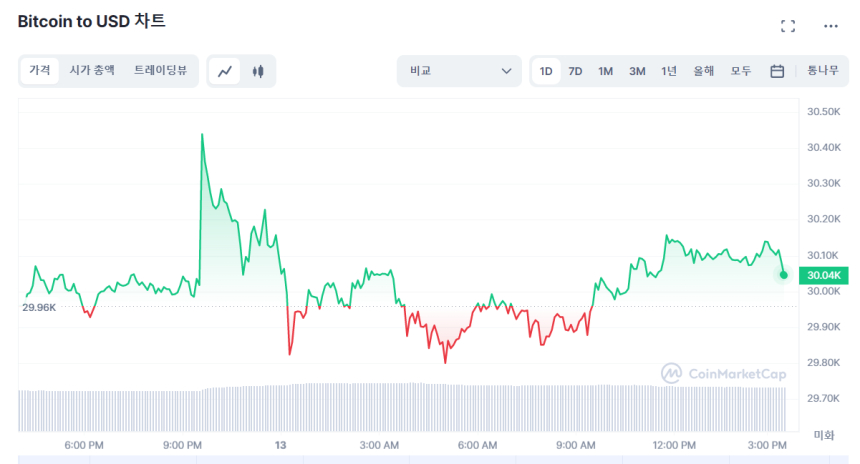Image resolution: width=860 pixels, height=464 pixels.
Task: Select the 가격 (price) tab
Action: coord(40,71)
